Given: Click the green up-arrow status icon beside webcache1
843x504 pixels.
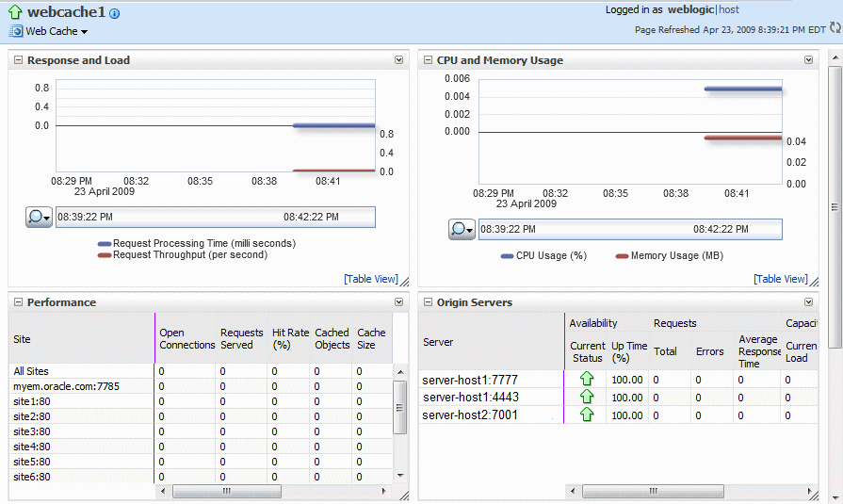Looking at the screenshot, I should [15, 11].
